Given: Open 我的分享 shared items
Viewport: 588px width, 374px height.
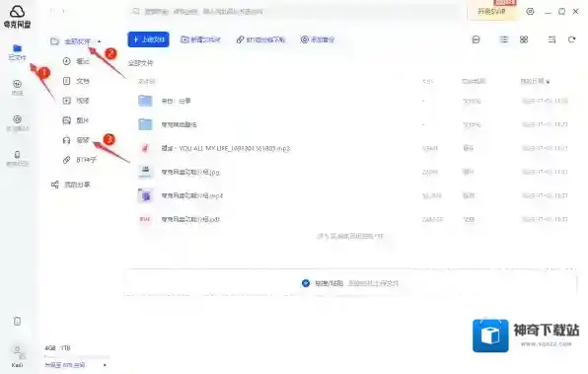Looking at the screenshot, I should coord(70,185).
